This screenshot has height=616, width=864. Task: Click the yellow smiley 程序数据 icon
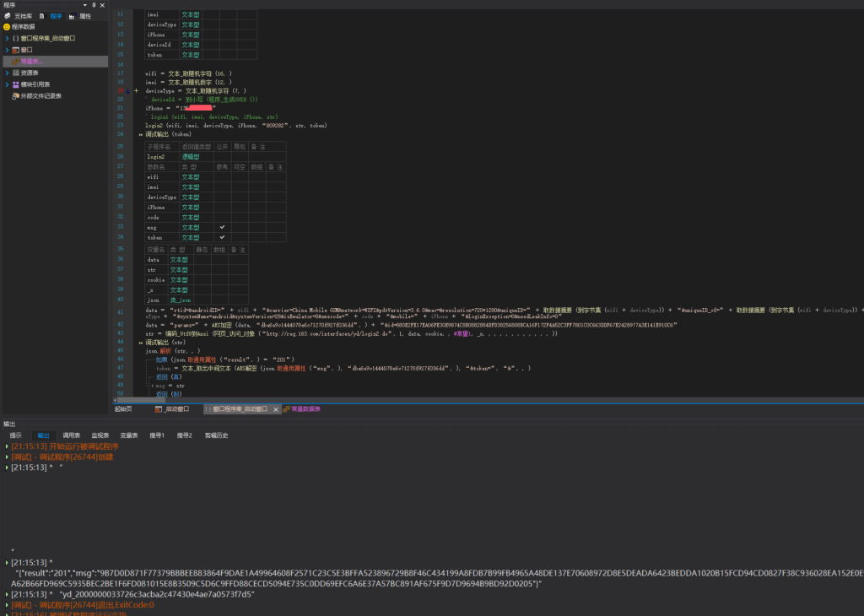[x=7, y=26]
